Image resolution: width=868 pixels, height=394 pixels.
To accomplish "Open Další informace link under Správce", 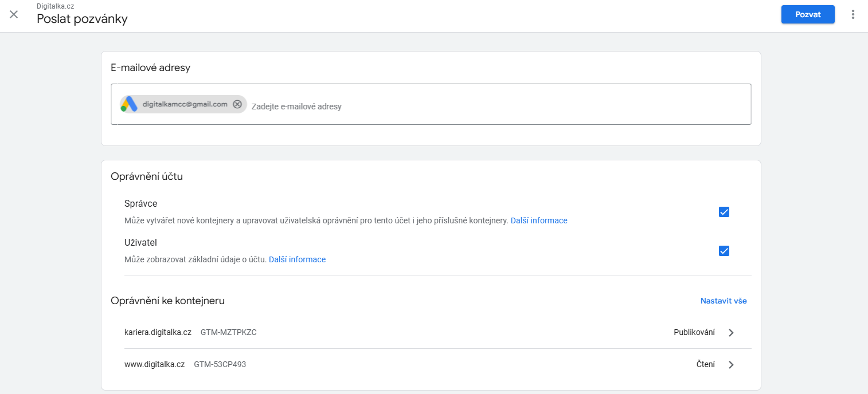I will click(x=538, y=220).
